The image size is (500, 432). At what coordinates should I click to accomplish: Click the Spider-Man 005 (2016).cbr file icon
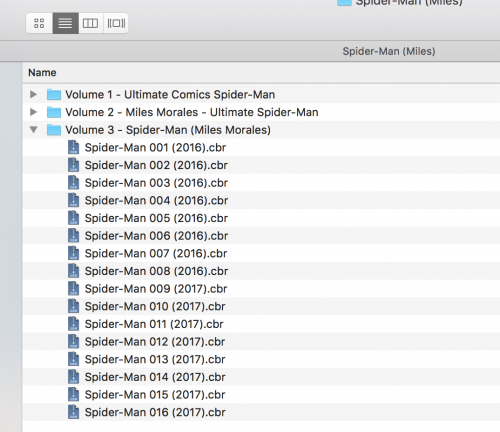tap(73, 218)
